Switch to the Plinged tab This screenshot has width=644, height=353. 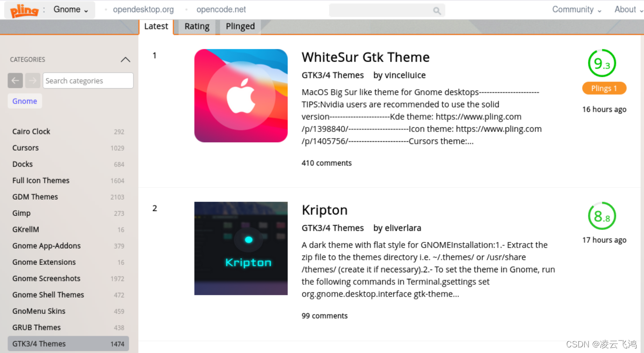pyautogui.click(x=240, y=27)
